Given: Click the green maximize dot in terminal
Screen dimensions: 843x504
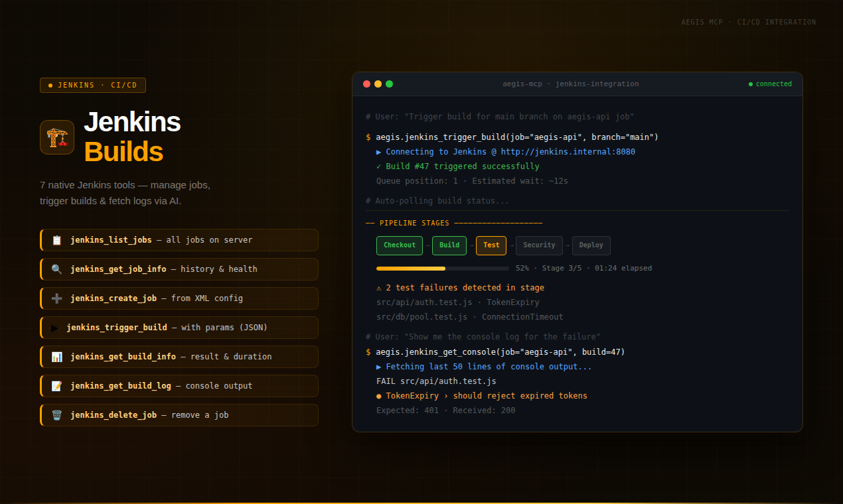Looking at the screenshot, I should 389,84.
